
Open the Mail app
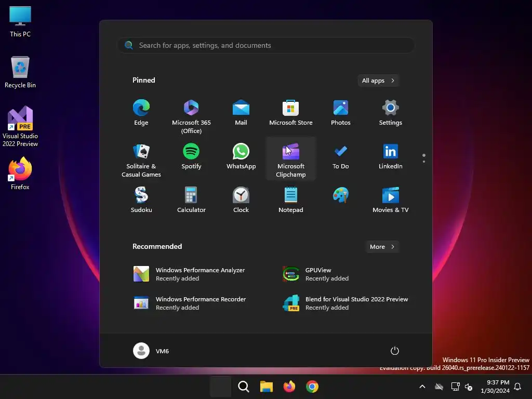pos(241,113)
